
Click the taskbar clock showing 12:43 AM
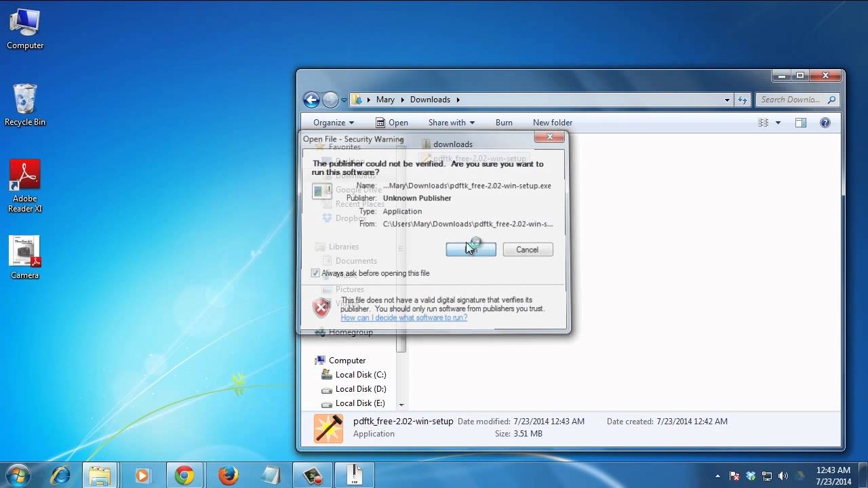pos(833,476)
